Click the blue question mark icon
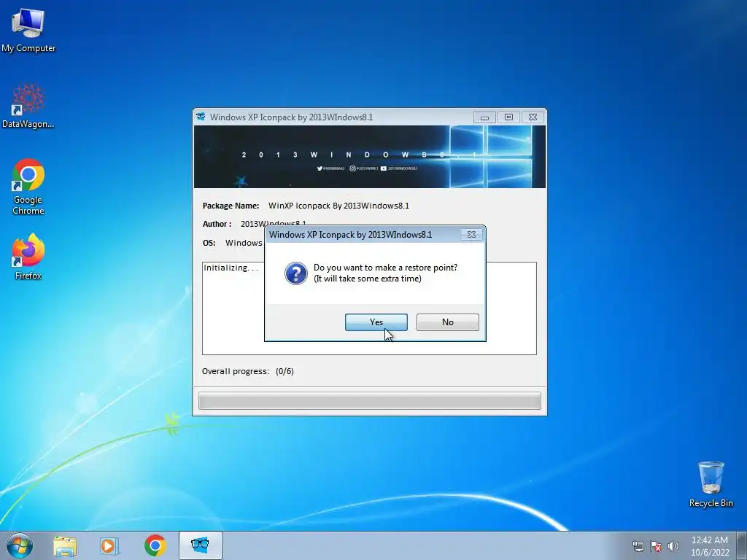This screenshot has height=560, width=747. point(296,273)
